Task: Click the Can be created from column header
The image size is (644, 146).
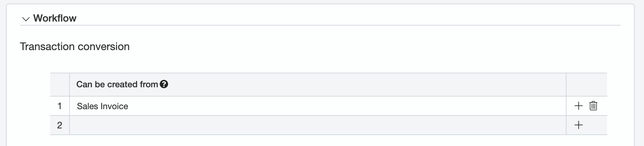Action: tap(117, 84)
